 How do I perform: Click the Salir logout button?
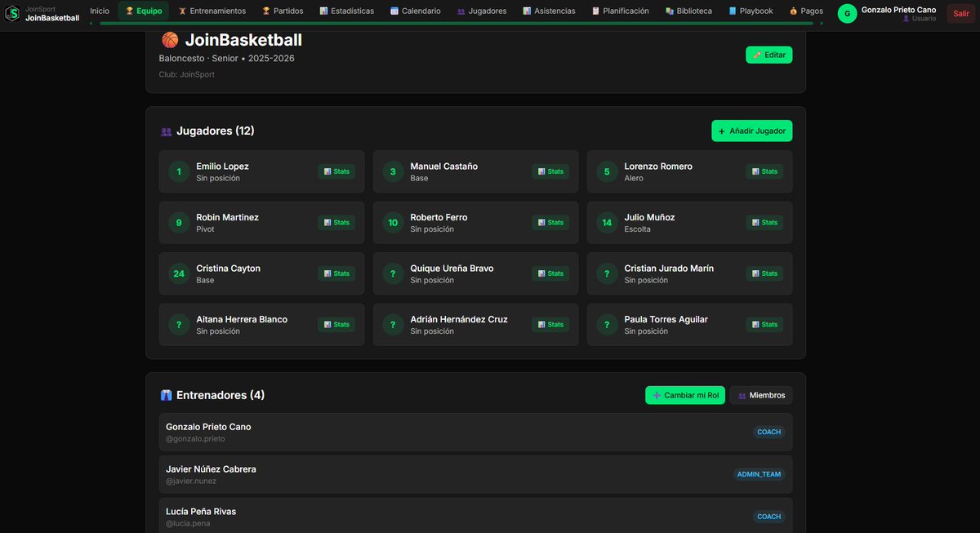coord(961,13)
